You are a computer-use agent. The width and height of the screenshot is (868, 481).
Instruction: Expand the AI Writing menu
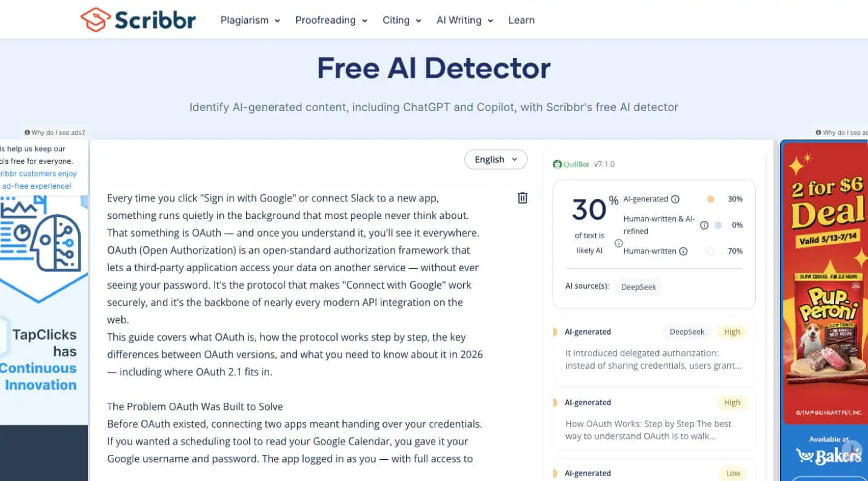(x=465, y=20)
